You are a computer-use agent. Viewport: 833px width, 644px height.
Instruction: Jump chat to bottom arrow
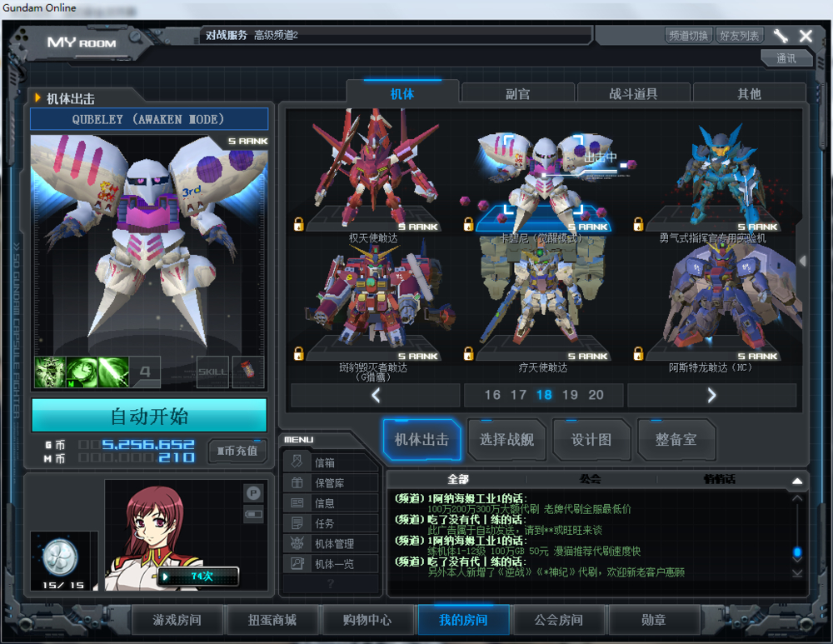(797, 573)
